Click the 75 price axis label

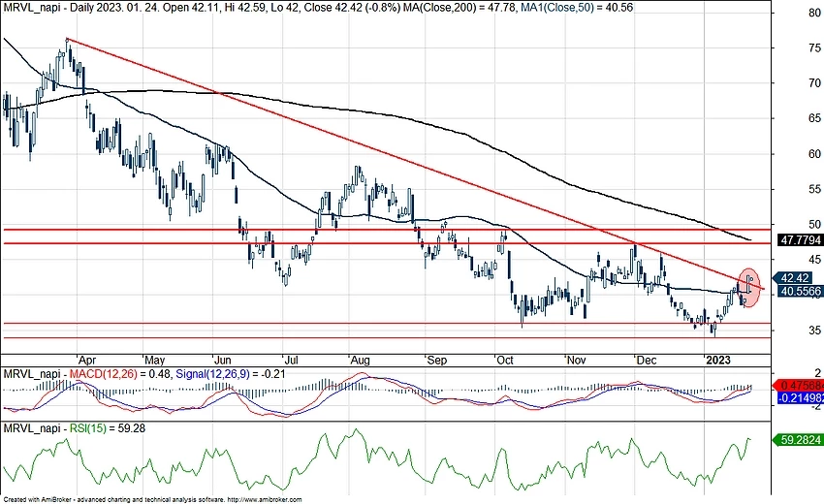click(x=814, y=47)
